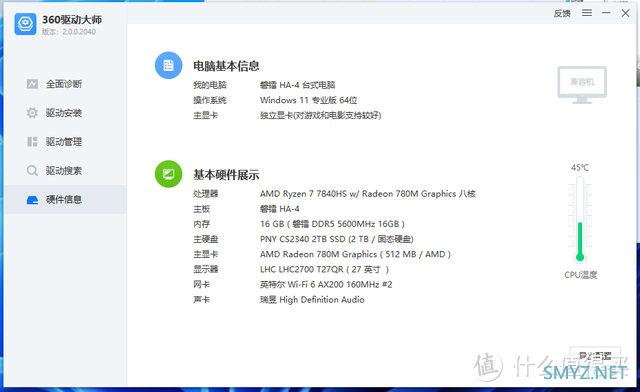Click the 处理器 row label
Viewport: 640px width, 392px height.
[x=206, y=194]
